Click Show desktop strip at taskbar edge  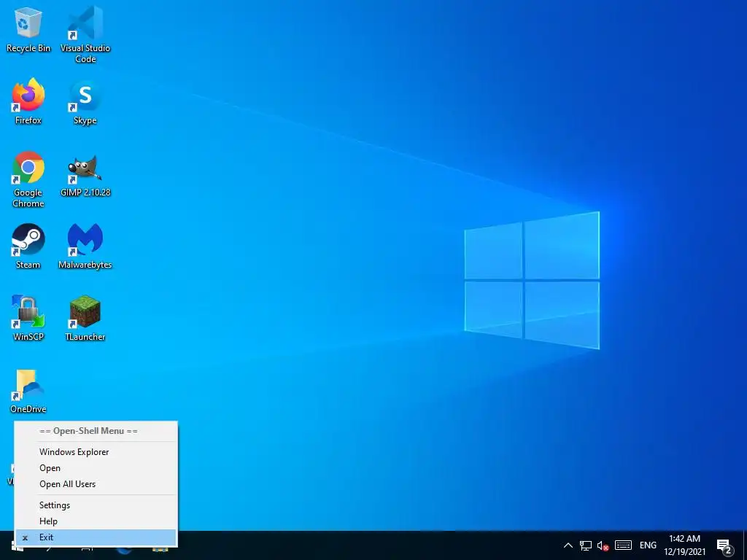click(x=745, y=545)
